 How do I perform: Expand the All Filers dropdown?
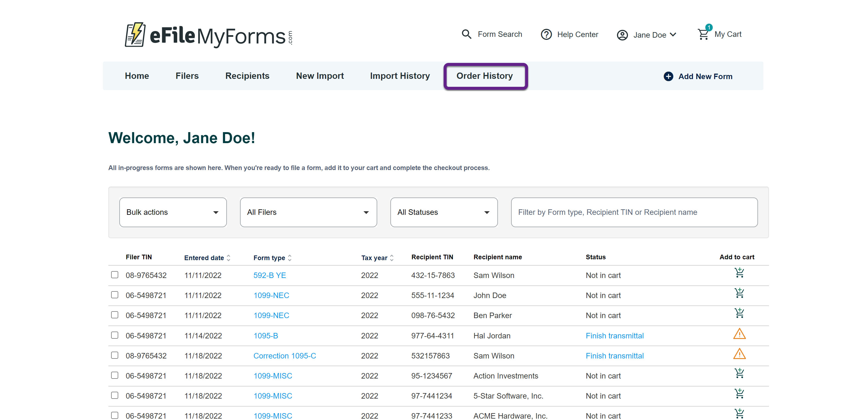tap(308, 212)
